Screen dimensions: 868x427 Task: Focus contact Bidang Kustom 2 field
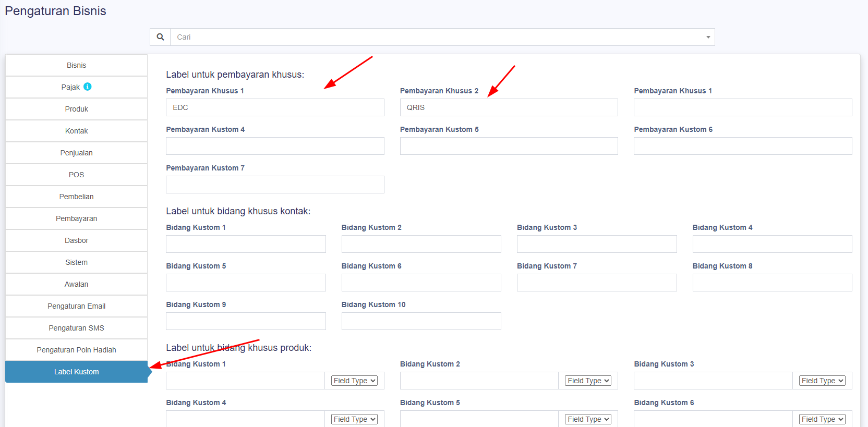coord(421,244)
